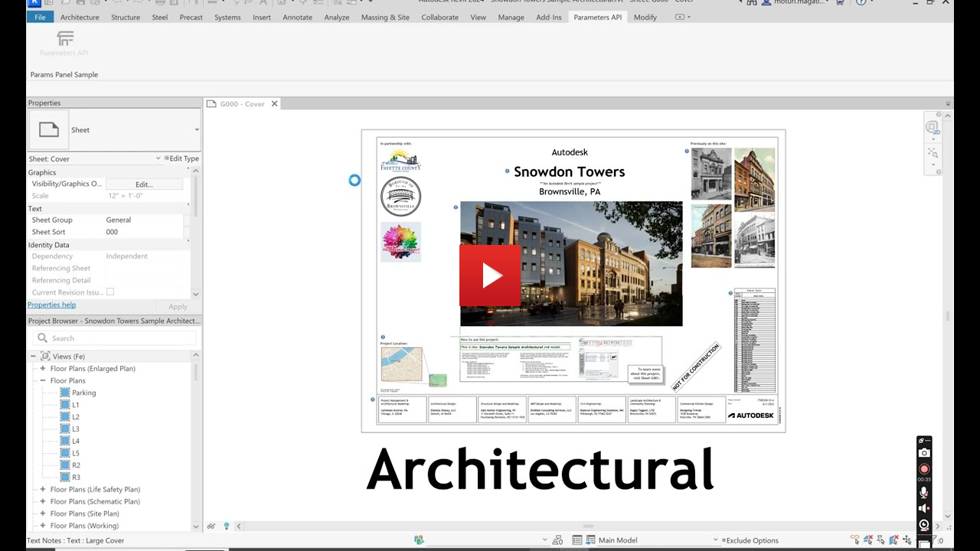Mute the recorder microphone icon
Viewport: 980px width, 551px height.
(924, 493)
